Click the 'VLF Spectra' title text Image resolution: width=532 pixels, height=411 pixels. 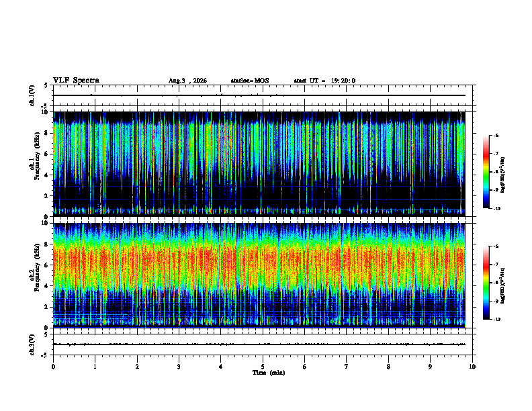pyautogui.click(x=76, y=81)
